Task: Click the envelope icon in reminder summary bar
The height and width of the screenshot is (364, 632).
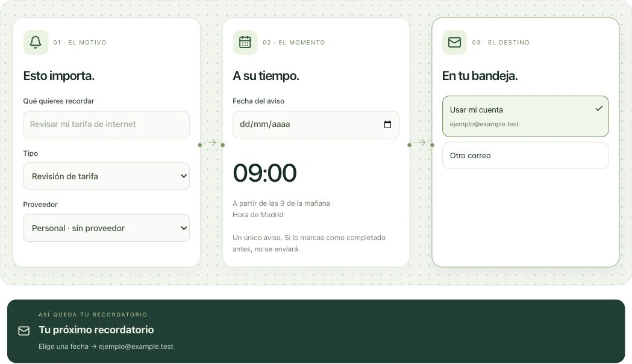Action: click(23, 331)
